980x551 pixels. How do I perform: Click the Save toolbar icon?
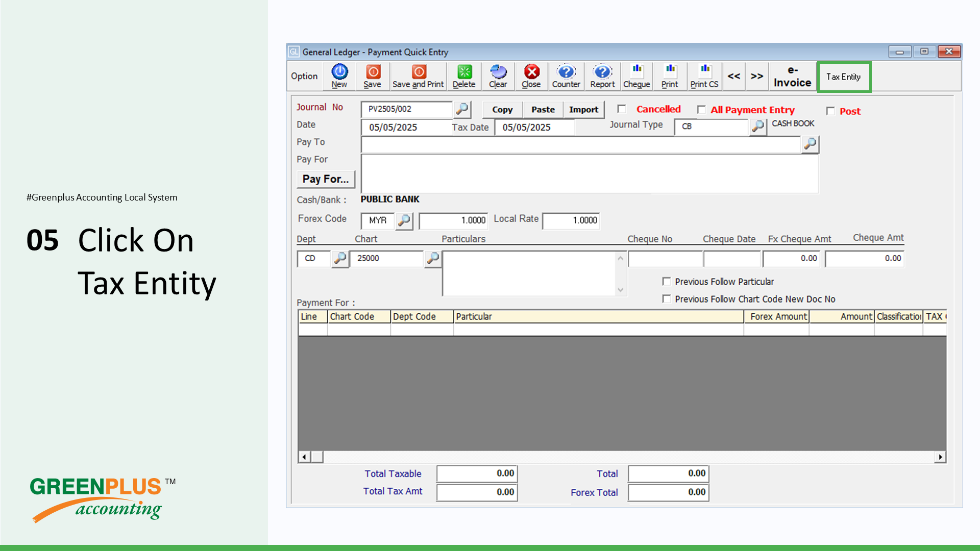(x=373, y=77)
